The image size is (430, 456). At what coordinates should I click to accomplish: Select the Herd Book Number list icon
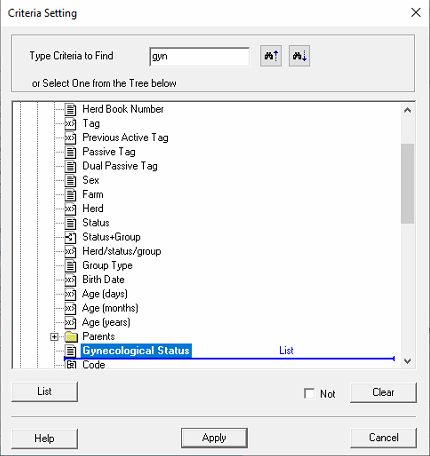tap(70, 109)
